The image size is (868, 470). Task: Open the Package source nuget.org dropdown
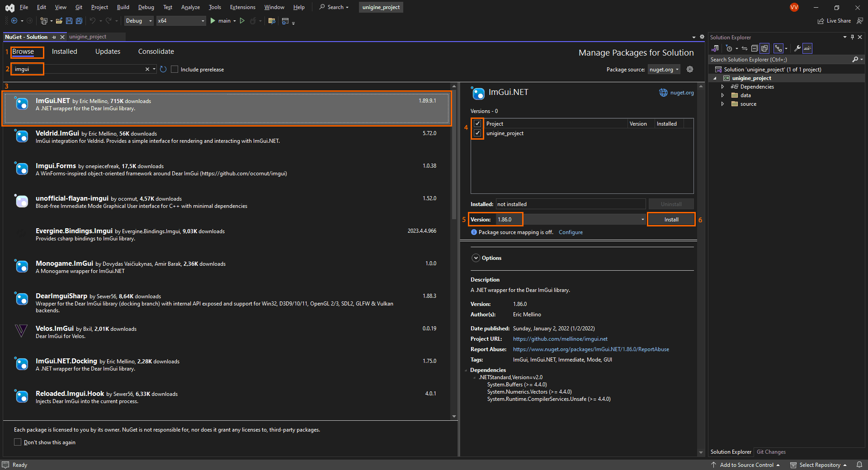664,70
